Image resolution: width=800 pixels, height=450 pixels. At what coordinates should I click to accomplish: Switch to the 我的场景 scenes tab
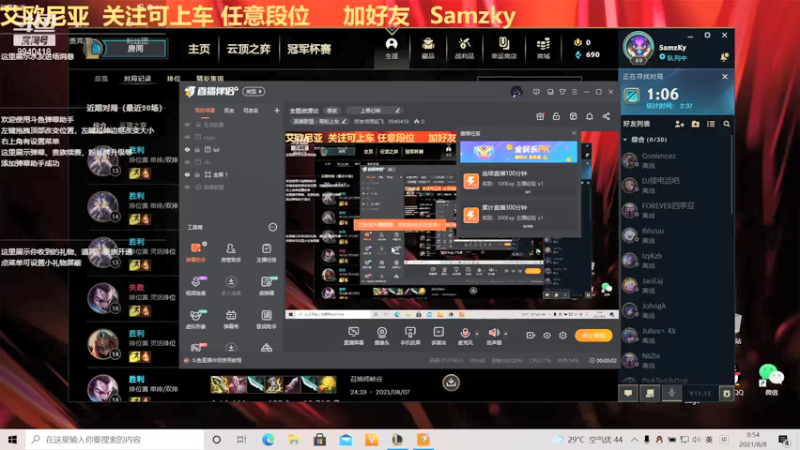(x=205, y=110)
